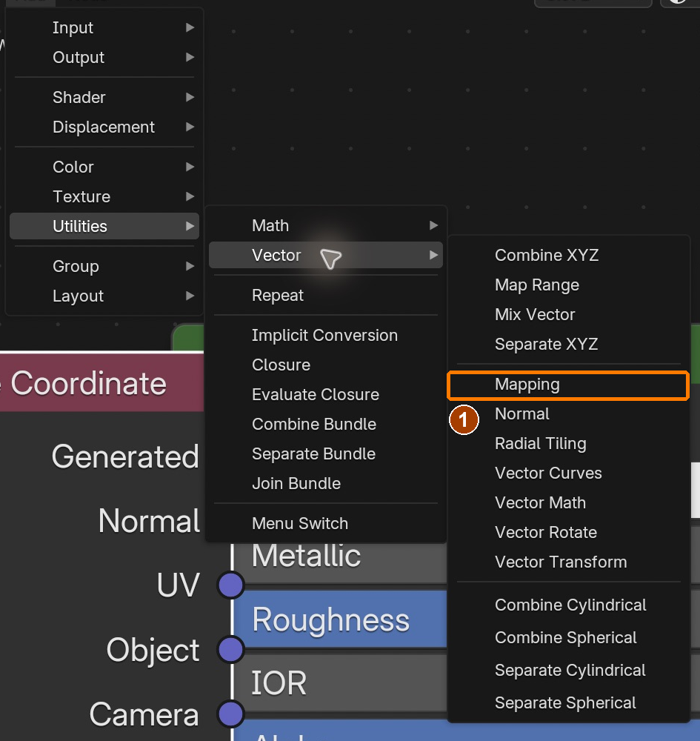The height and width of the screenshot is (741, 700).
Task: Click the IOR value field
Action: [341, 683]
